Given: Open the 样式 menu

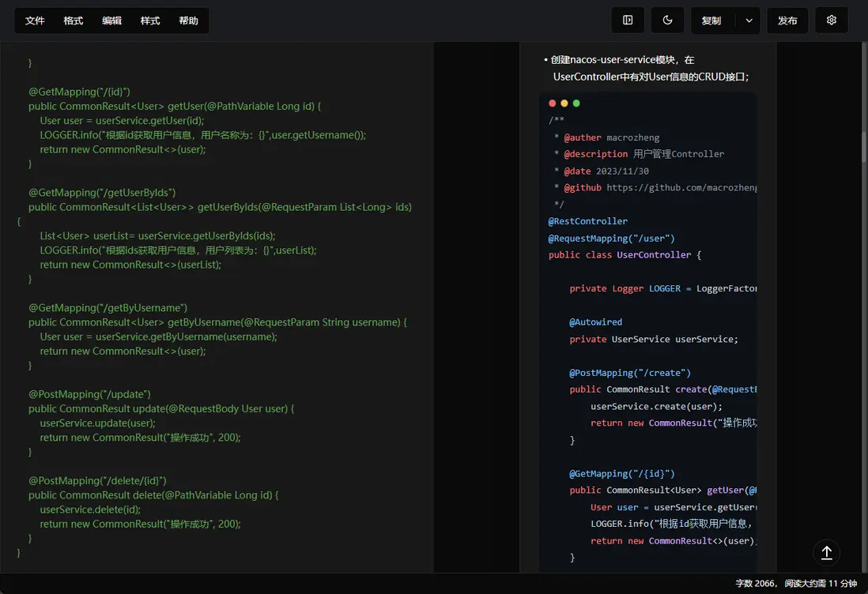Looking at the screenshot, I should click(x=150, y=21).
